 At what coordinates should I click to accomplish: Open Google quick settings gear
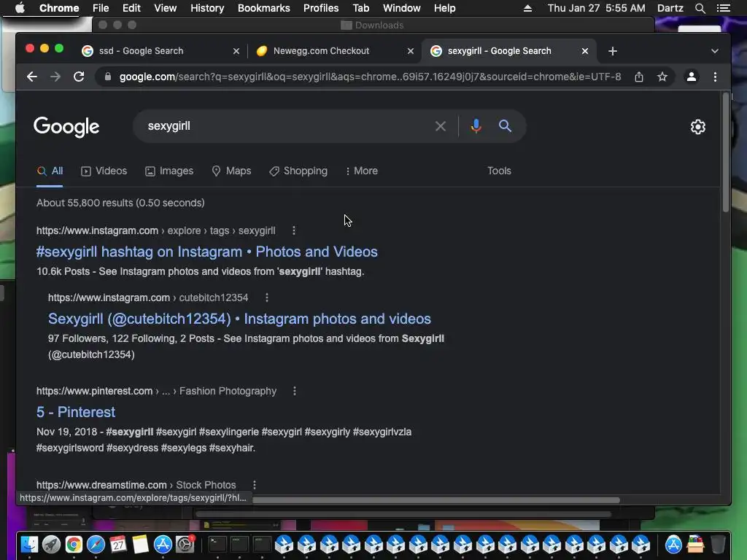pos(698,127)
